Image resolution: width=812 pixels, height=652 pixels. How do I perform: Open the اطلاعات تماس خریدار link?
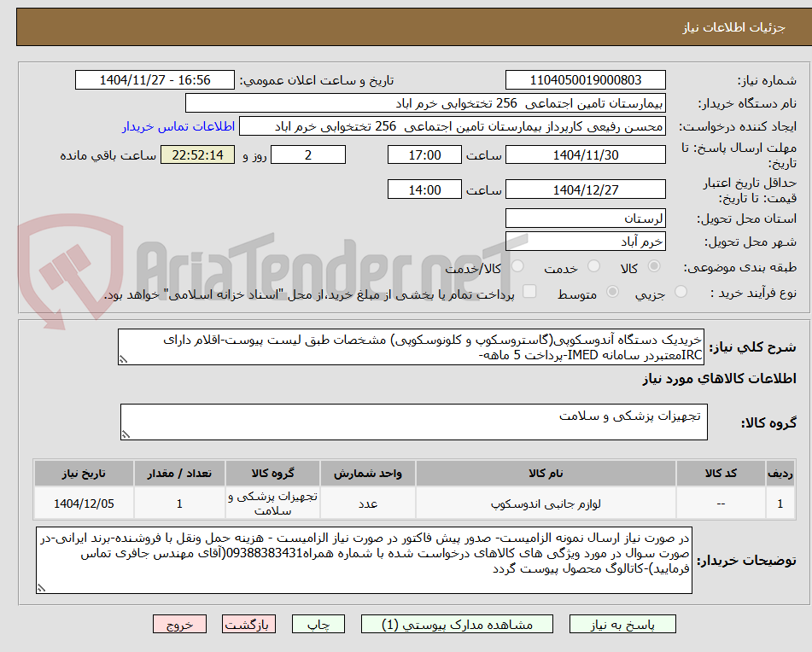178,127
